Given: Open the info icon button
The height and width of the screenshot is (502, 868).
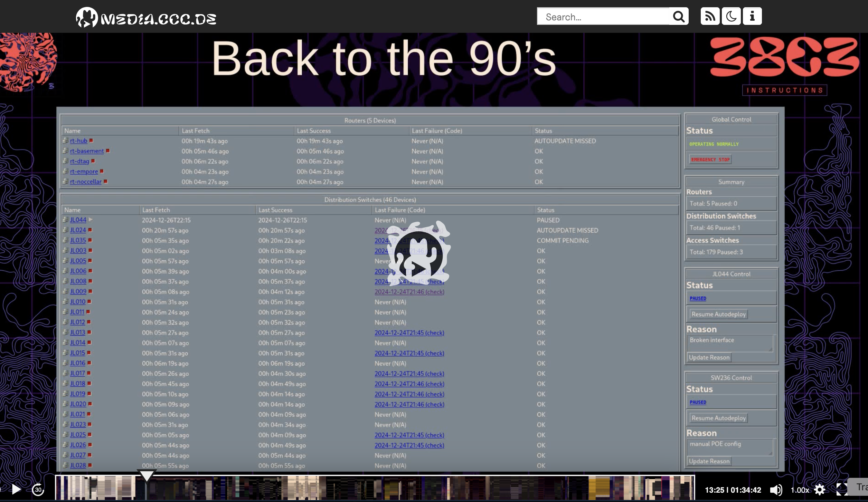Looking at the screenshot, I should tap(752, 16).
